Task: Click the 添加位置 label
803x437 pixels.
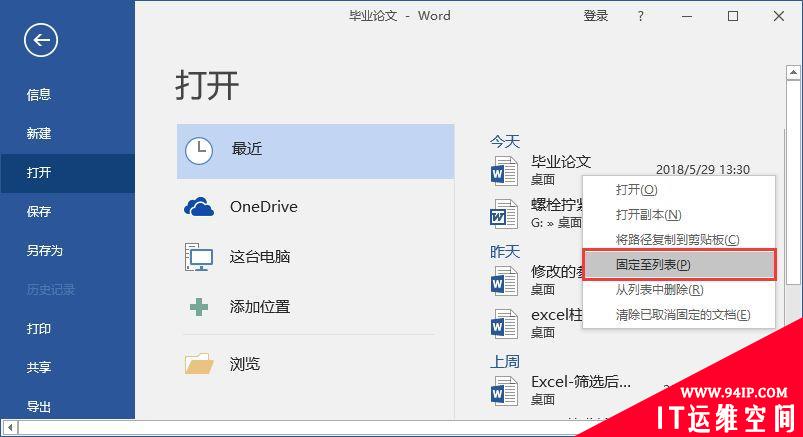Action: (x=260, y=307)
